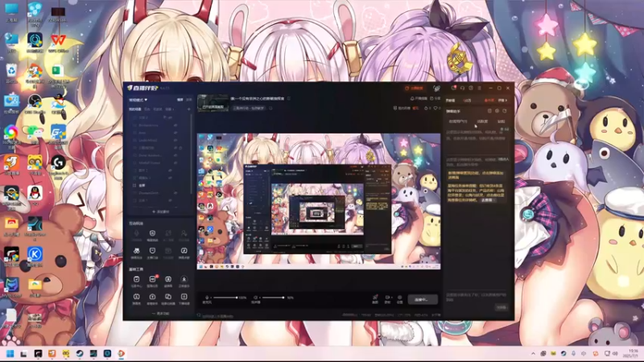The image size is (644, 362).
Task: Click the middle icon in 弹幕助手 header
Action: (497, 111)
